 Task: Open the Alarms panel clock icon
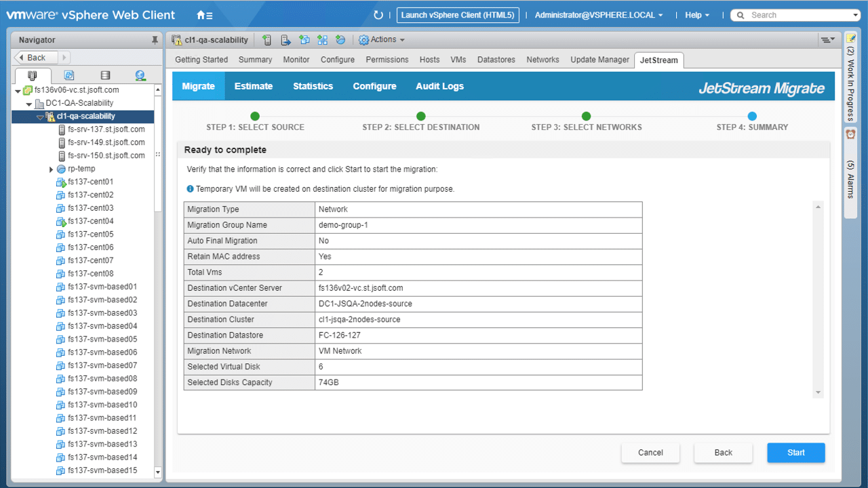[850, 134]
